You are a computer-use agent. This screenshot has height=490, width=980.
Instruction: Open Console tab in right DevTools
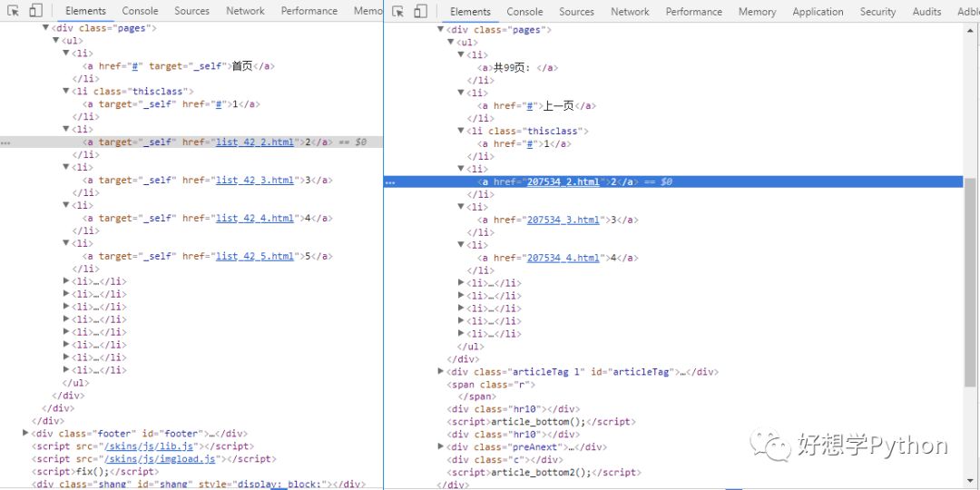[x=525, y=11]
